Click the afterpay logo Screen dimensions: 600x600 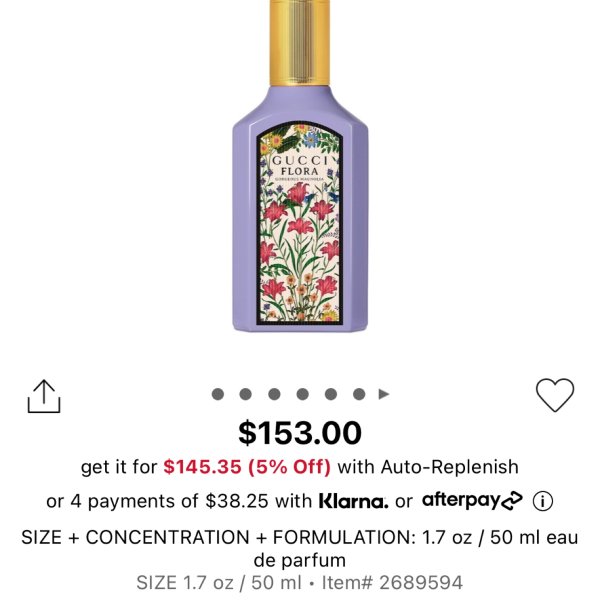pos(472,501)
